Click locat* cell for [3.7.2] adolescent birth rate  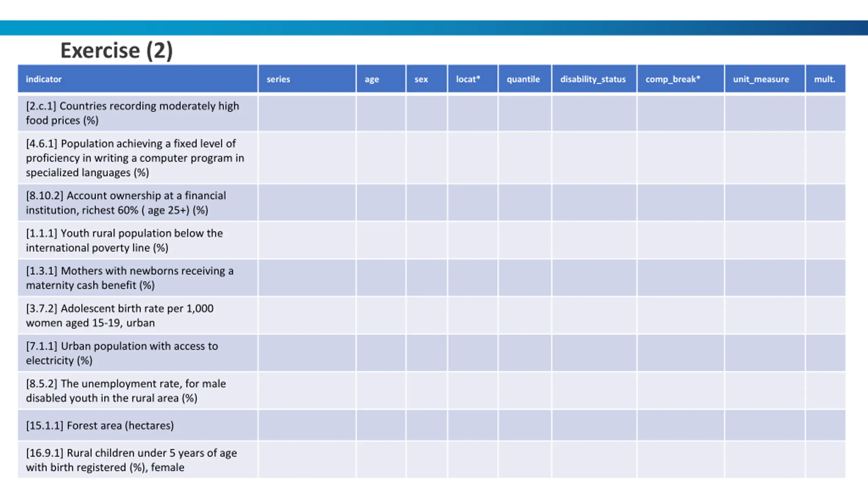[x=473, y=316]
